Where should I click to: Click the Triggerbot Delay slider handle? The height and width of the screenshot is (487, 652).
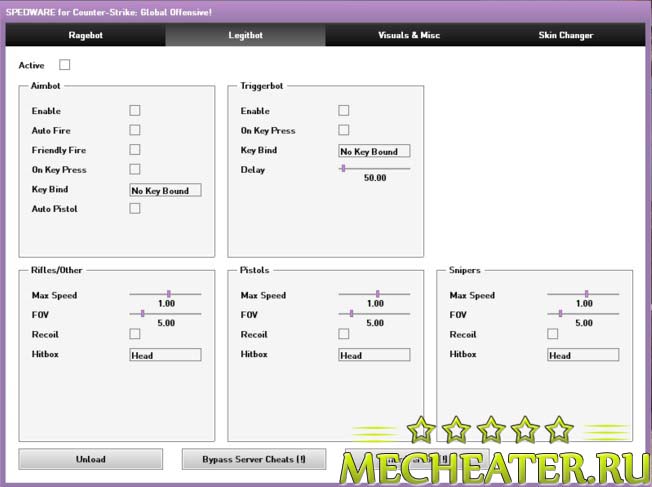pyautogui.click(x=343, y=168)
